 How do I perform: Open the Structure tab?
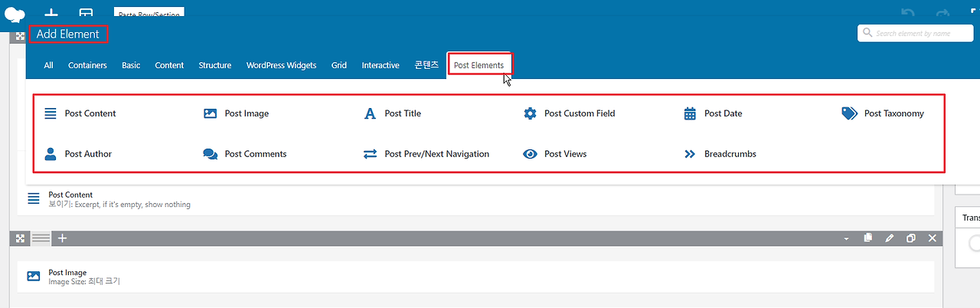[x=215, y=65]
